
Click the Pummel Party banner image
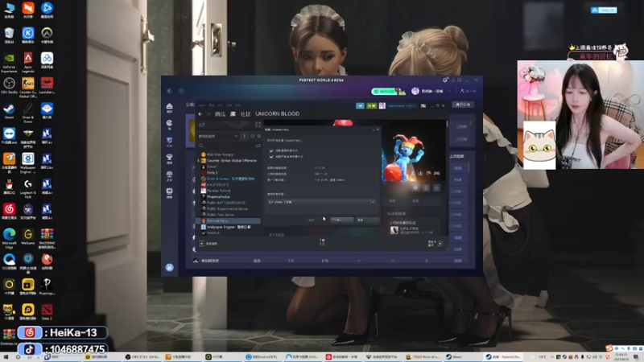click(414, 150)
